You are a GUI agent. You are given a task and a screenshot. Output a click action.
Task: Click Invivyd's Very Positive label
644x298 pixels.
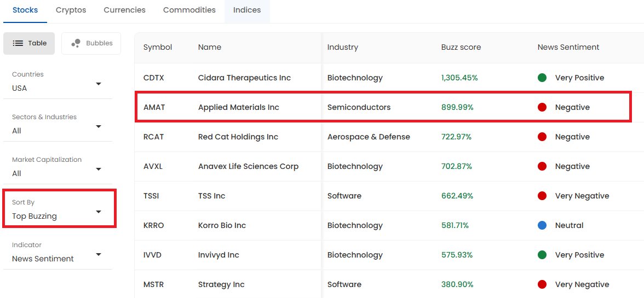point(579,255)
